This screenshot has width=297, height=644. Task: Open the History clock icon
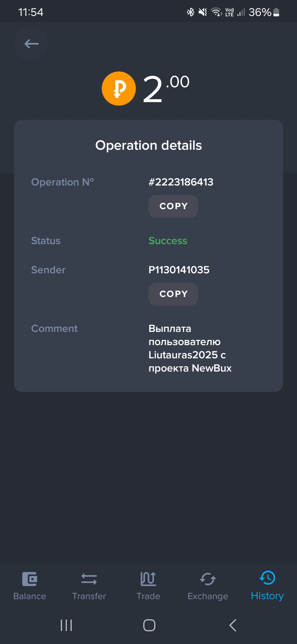point(267,578)
